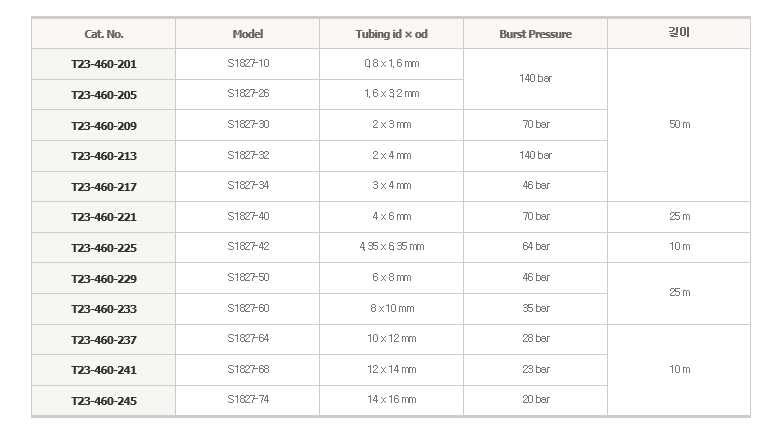The height and width of the screenshot is (428, 758).
Task: Click catalog number T23-460-205
Action: point(104,95)
